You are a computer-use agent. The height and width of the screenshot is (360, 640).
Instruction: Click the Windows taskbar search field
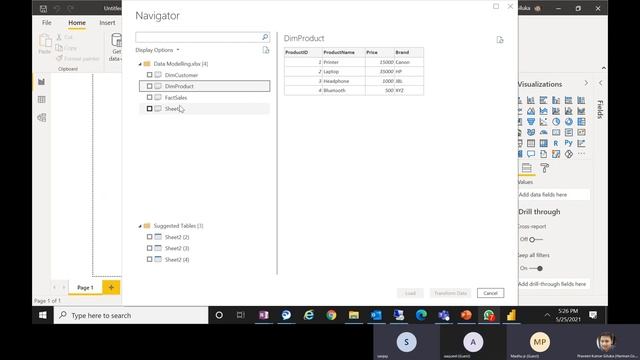tap(131, 316)
